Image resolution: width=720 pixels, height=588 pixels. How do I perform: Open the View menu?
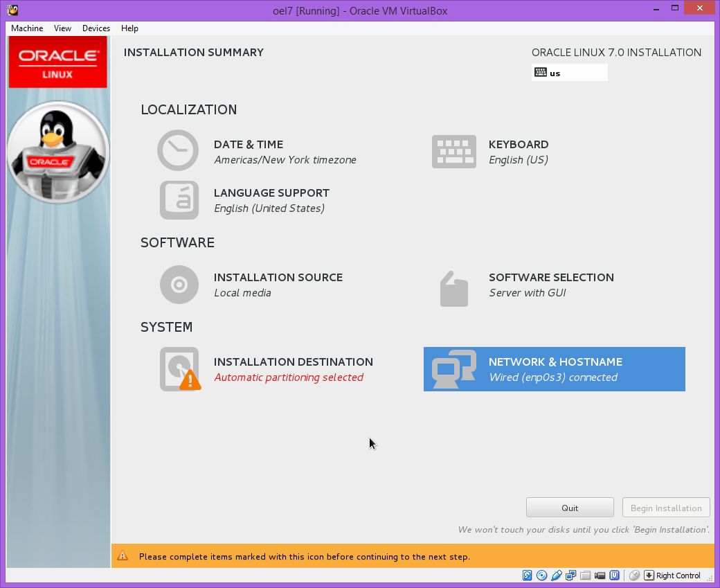62,28
